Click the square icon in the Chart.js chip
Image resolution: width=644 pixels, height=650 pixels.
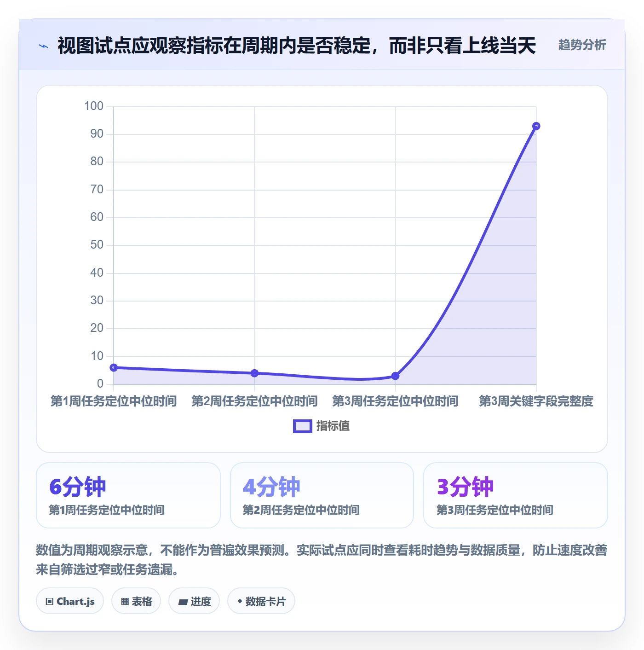(x=50, y=602)
